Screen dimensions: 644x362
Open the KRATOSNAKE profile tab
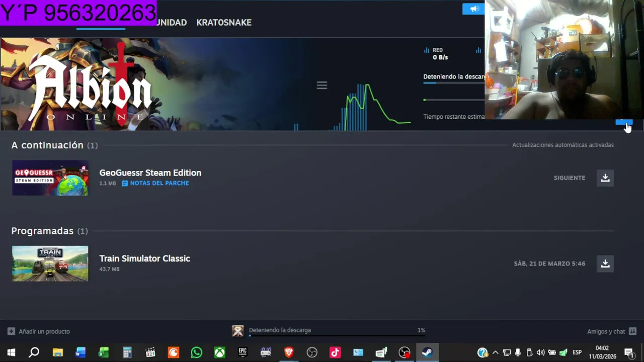click(224, 23)
